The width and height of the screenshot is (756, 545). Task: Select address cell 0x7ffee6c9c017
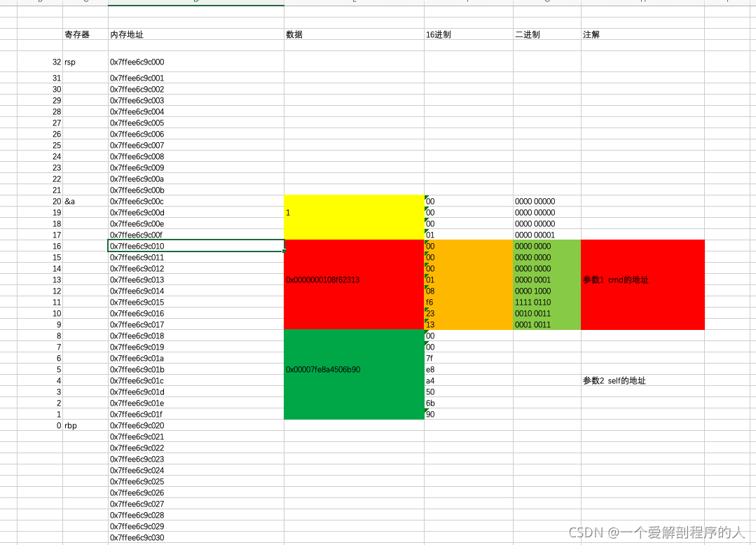tap(196, 324)
